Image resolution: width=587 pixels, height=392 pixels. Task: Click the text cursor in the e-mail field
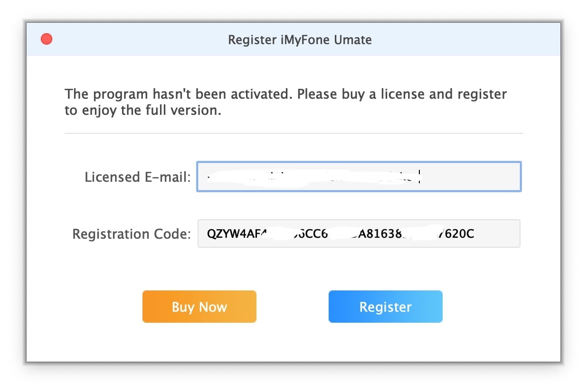coord(421,177)
